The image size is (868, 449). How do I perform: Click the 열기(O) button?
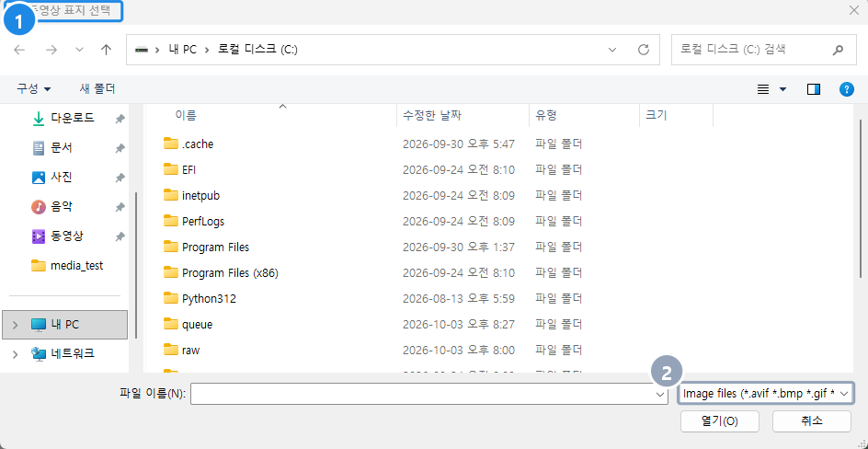point(720,420)
